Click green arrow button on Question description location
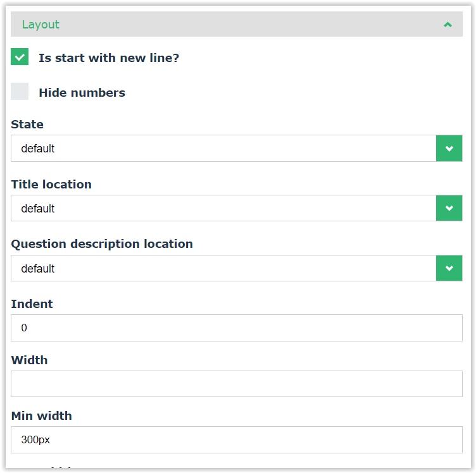Screen dimensions: 476x473 [449, 268]
